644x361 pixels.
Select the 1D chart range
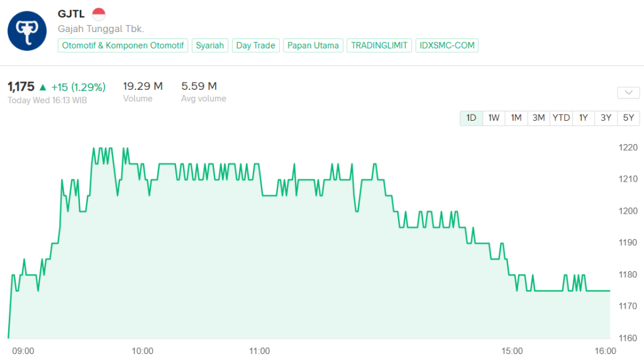[471, 118]
